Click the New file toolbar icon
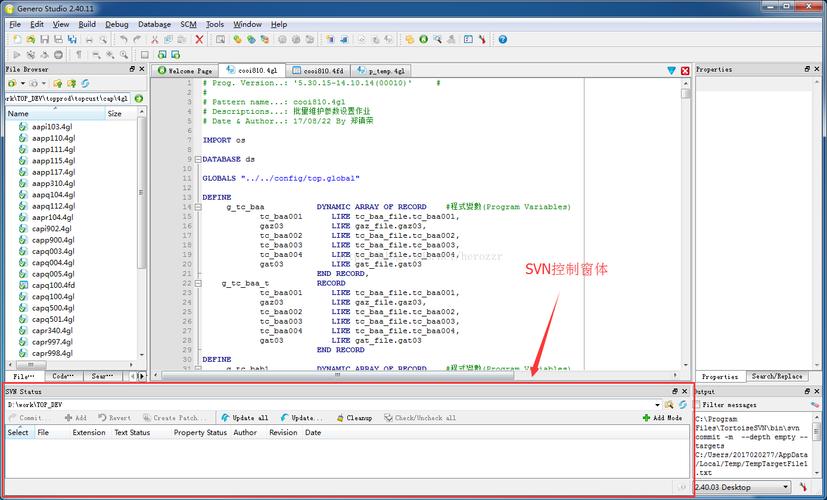This screenshot has width=827, height=500. pos(17,40)
